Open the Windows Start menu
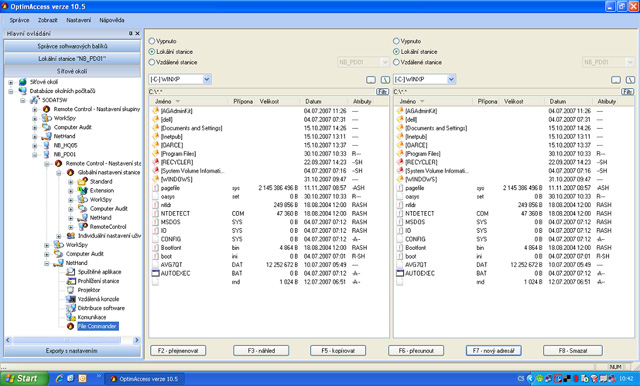 click(x=24, y=379)
